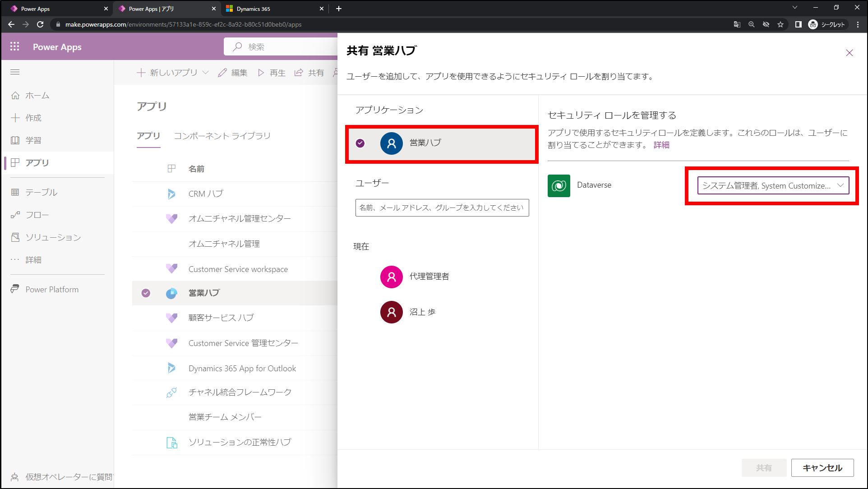This screenshot has width=868, height=489.
Task: Go to ホーム in the sidebar
Action: point(37,96)
